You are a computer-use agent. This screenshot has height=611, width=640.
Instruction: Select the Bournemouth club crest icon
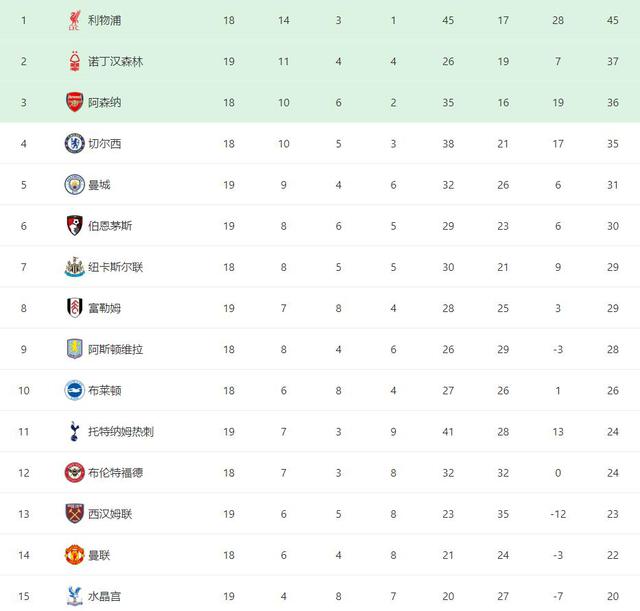pos(74,226)
